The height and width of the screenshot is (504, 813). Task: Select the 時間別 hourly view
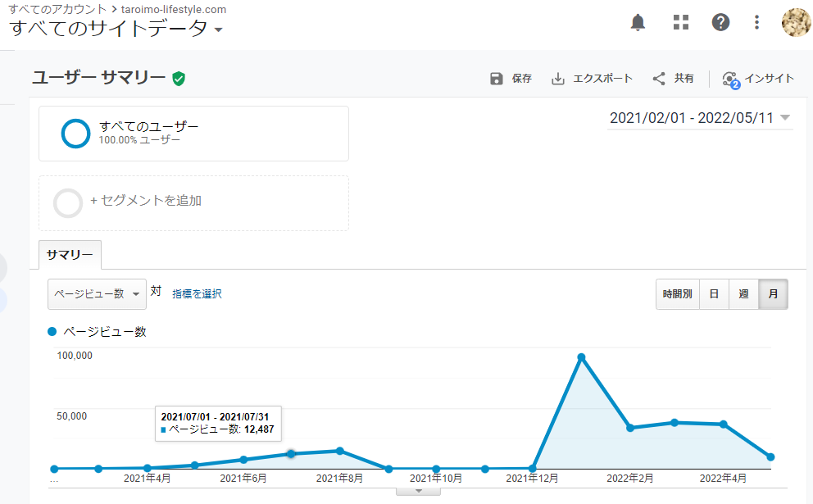[677, 294]
